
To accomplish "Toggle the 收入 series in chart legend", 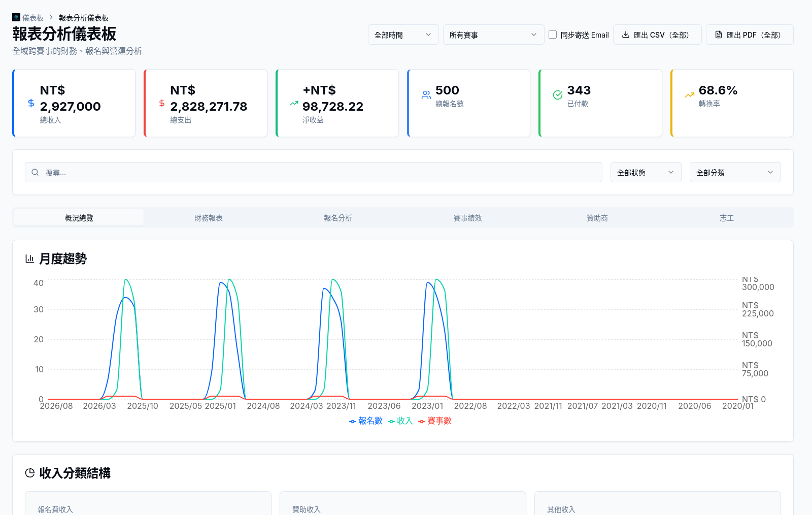I will [x=400, y=421].
